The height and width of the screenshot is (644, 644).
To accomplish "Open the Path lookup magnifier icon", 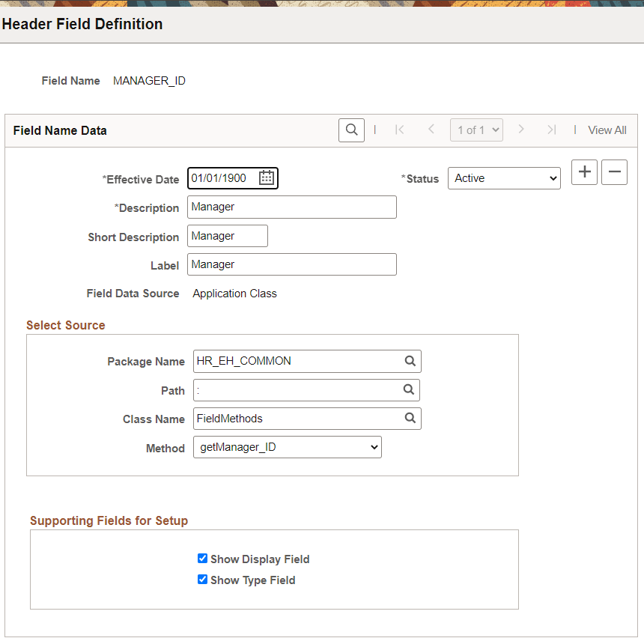I will pyautogui.click(x=409, y=389).
